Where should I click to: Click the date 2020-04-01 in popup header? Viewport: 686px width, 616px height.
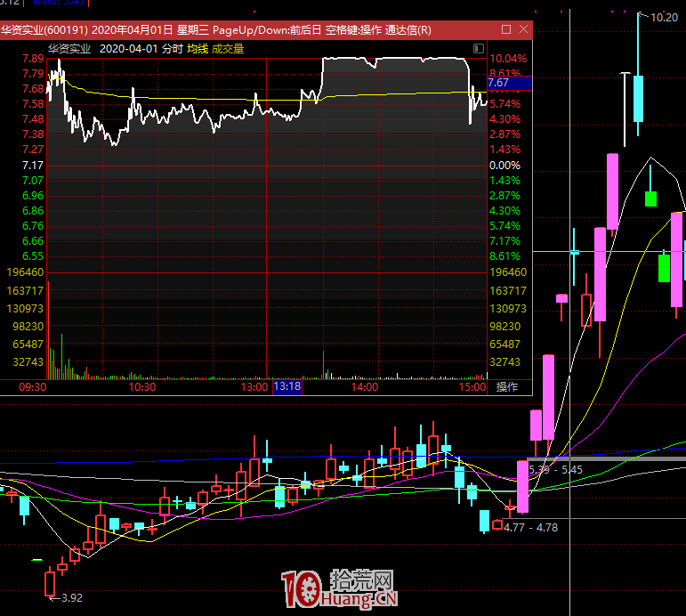click(x=129, y=49)
